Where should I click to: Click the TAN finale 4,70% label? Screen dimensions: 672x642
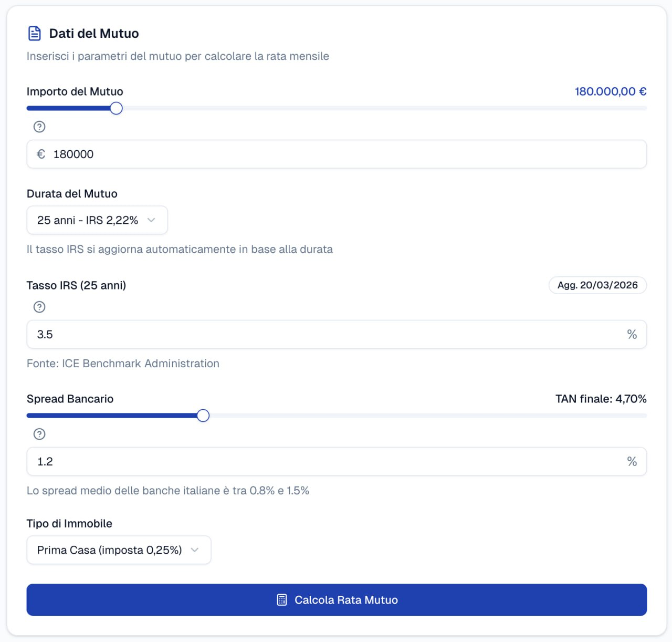(601, 399)
